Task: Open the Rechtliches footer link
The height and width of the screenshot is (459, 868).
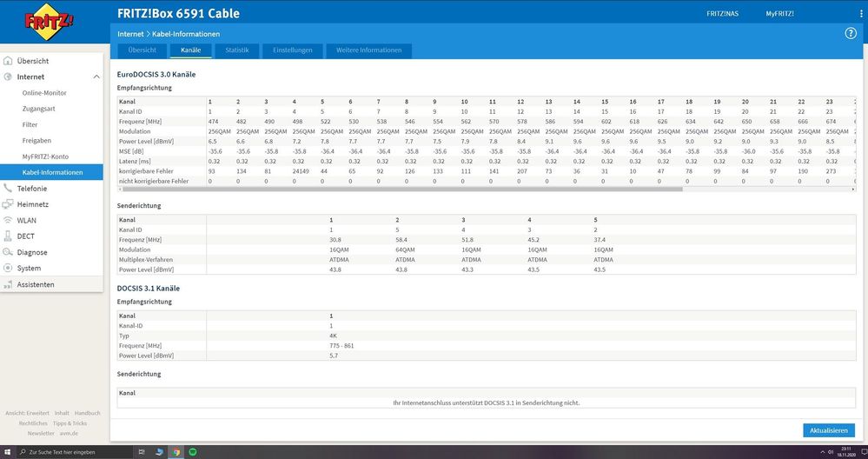Action: pyautogui.click(x=33, y=423)
